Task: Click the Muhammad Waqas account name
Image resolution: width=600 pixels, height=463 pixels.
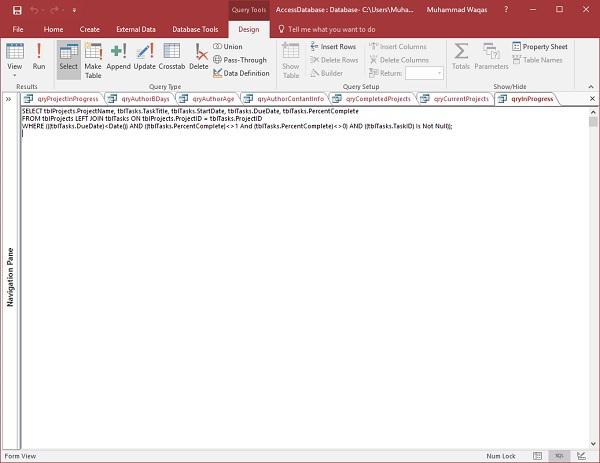Action: (x=457, y=10)
